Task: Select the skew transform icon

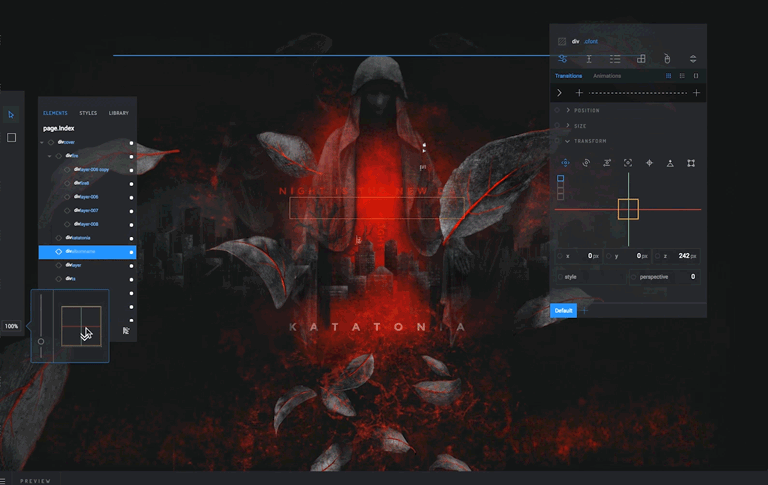Action: click(x=607, y=163)
